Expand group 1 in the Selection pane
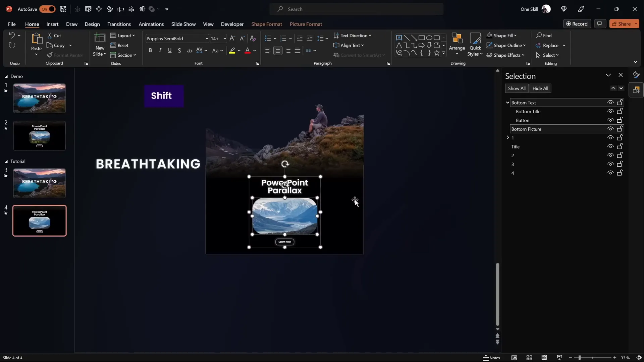Screen dimensions: 644x362 (x=507, y=137)
